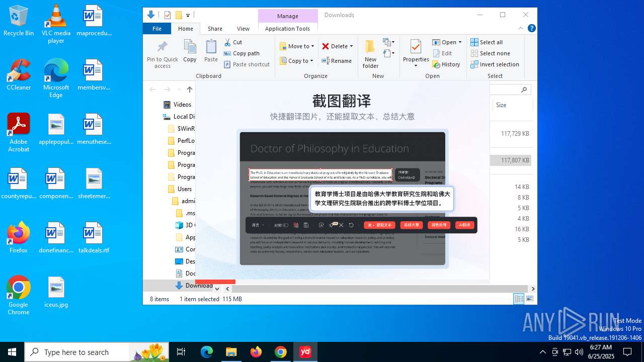Open the clock showing 6:27 AM
Screen dimensions: 644x362
coord(601,352)
